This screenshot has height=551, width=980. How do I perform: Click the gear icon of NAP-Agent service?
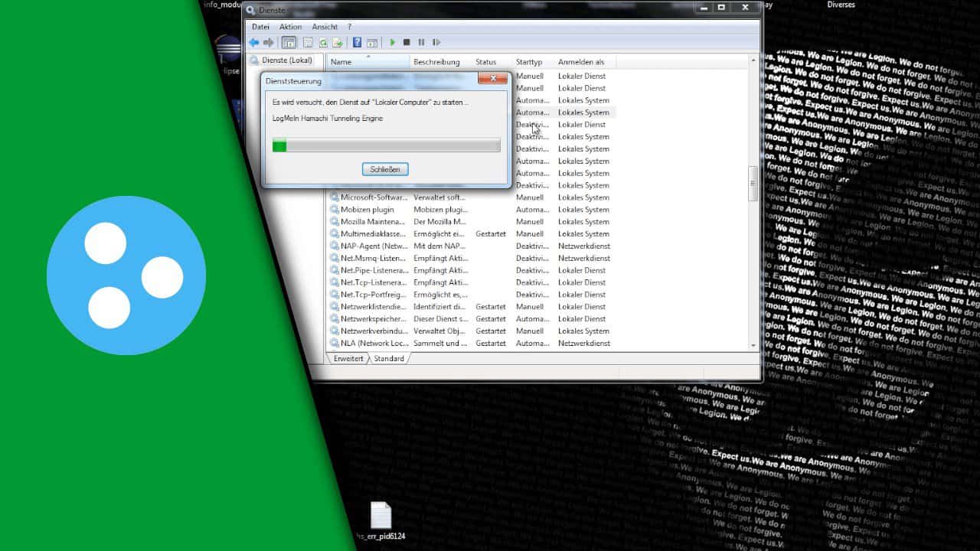coord(335,246)
